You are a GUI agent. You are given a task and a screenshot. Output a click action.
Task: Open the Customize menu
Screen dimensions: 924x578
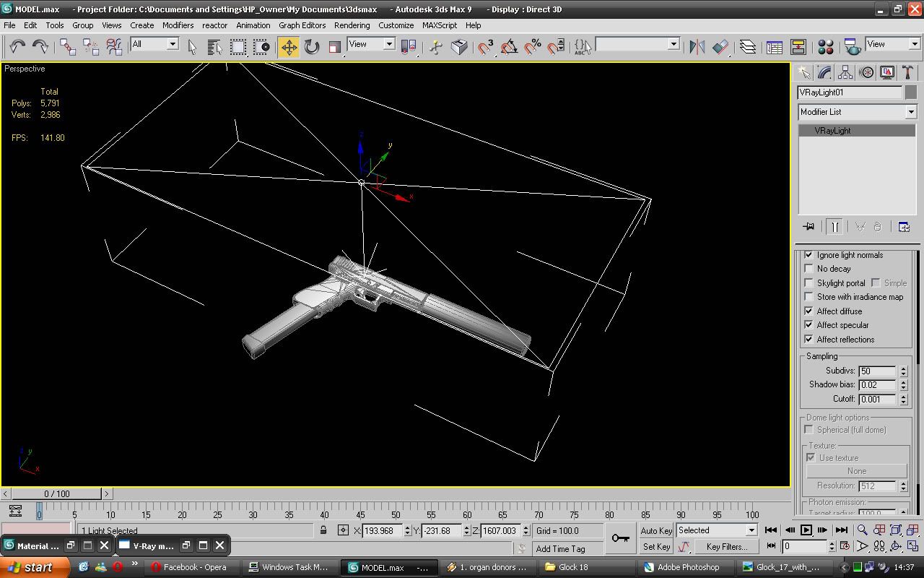coord(396,25)
